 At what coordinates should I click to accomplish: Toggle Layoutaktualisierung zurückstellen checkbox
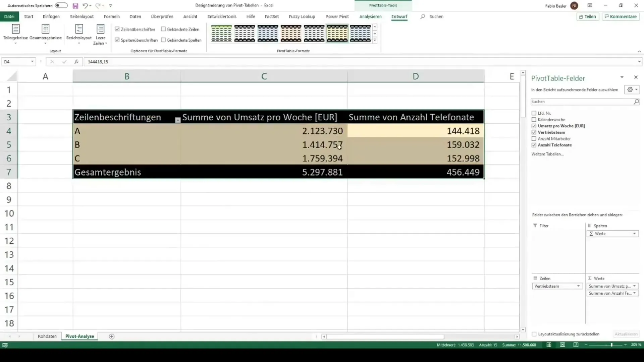coord(534,334)
